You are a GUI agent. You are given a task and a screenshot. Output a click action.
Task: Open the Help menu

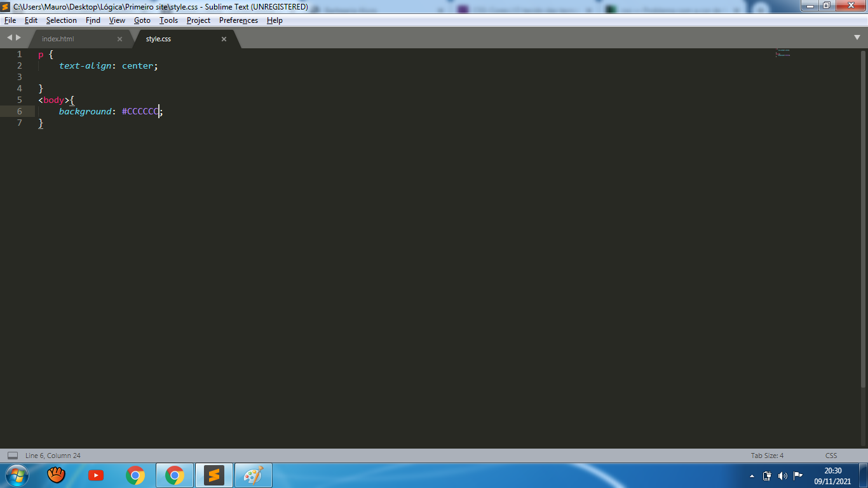click(275, 20)
